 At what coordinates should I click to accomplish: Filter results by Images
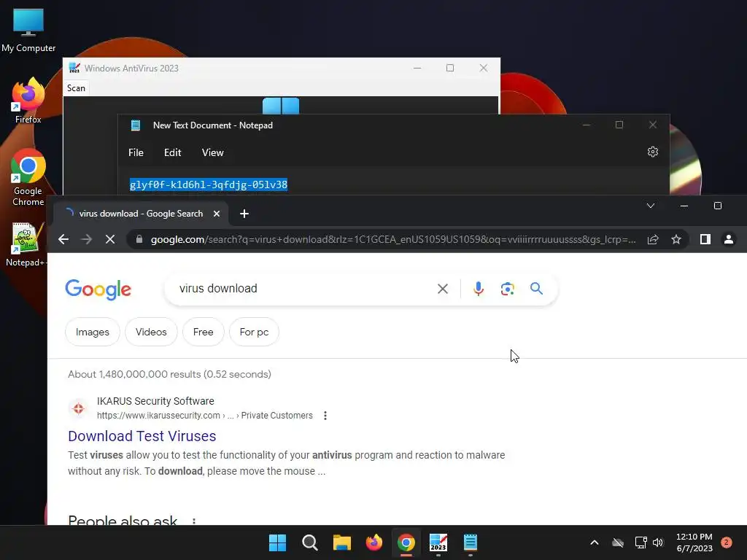(93, 332)
